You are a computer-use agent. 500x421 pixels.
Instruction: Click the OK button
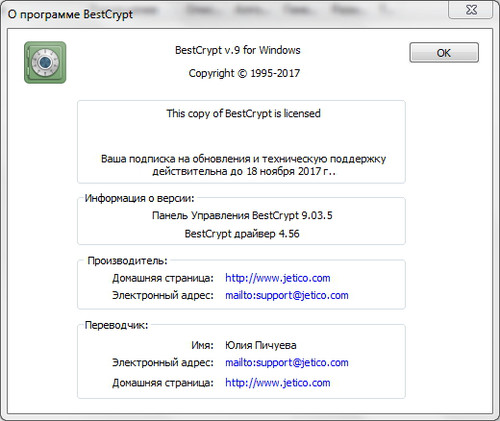[444, 53]
